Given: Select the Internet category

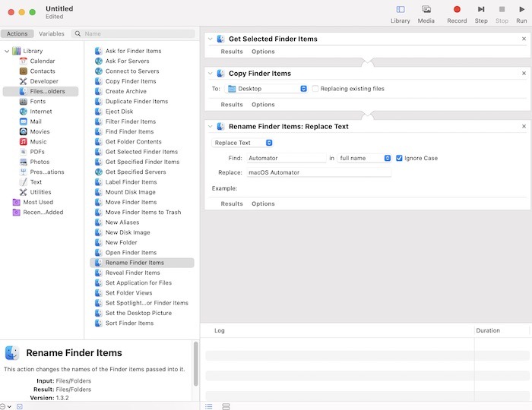Looking at the screenshot, I should coord(41,112).
